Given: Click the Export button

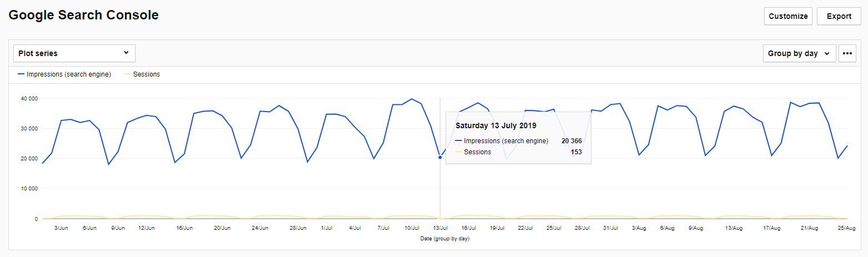Looking at the screenshot, I should [x=839, y=16].
